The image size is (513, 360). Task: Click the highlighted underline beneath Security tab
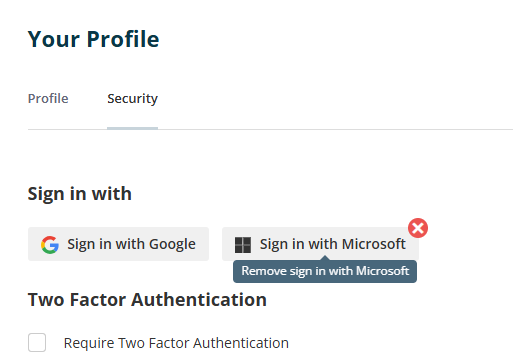point(132,128)
